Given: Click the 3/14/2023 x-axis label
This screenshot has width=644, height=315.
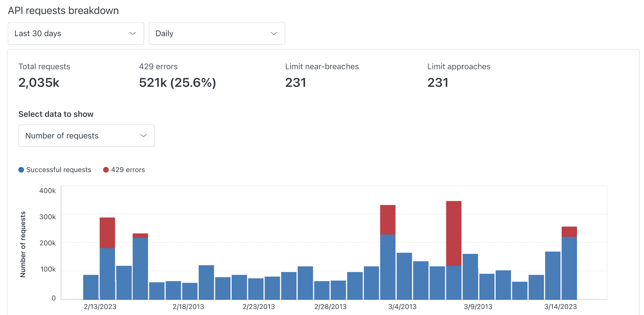Looking at the screenshot, I should click(x=560, y=307).
